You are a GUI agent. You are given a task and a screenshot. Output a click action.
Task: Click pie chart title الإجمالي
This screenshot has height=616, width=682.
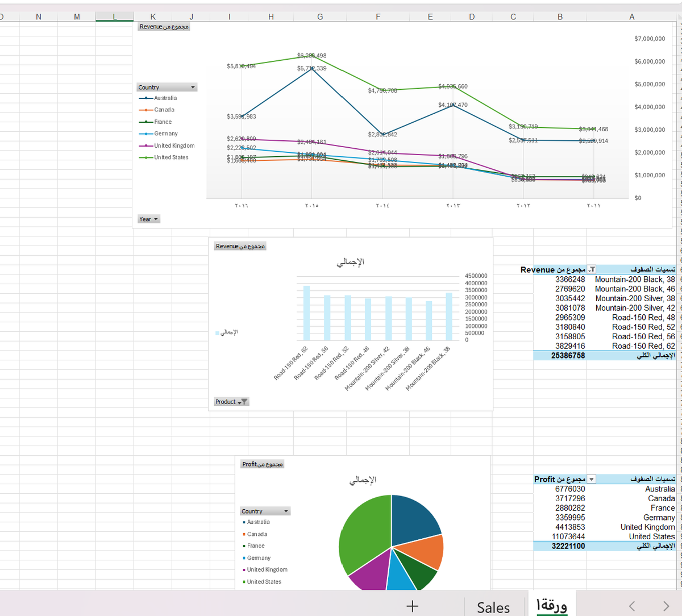363,480
